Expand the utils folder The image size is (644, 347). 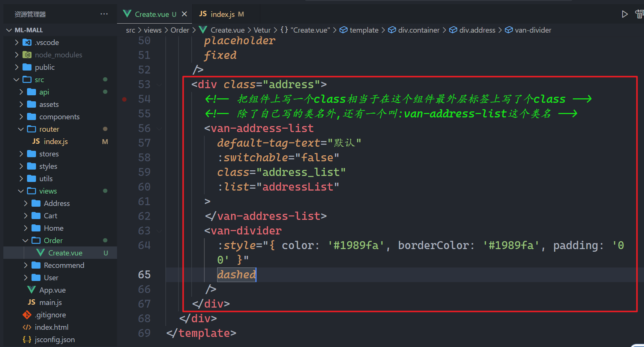point(21,179)
